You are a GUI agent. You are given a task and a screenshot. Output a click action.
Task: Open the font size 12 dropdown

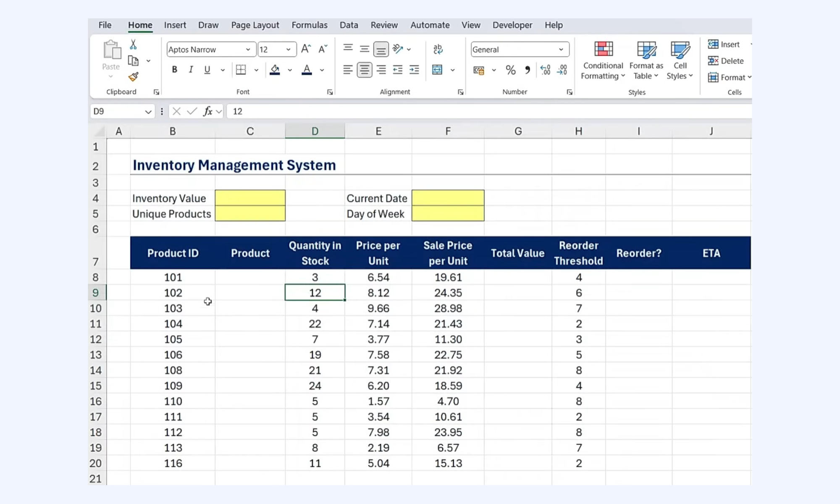pyautogui.click(x=289, y=50)
